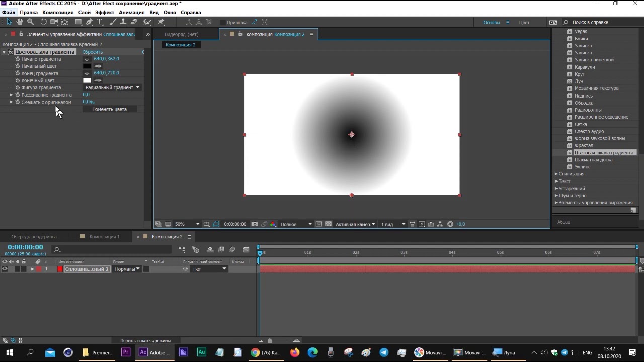This screenshot has height=362, width=644.
Task: Open the 50% magnification dropdown
Action: coord(187,224)
